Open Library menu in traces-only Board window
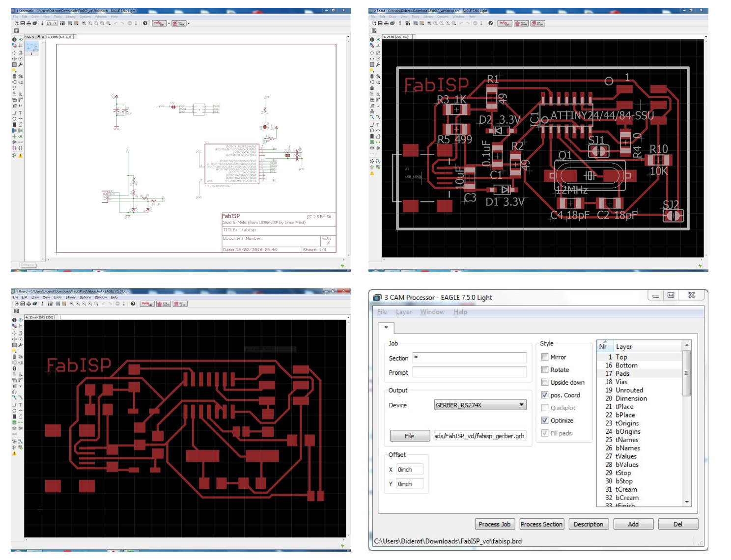 tap(71, 297)
